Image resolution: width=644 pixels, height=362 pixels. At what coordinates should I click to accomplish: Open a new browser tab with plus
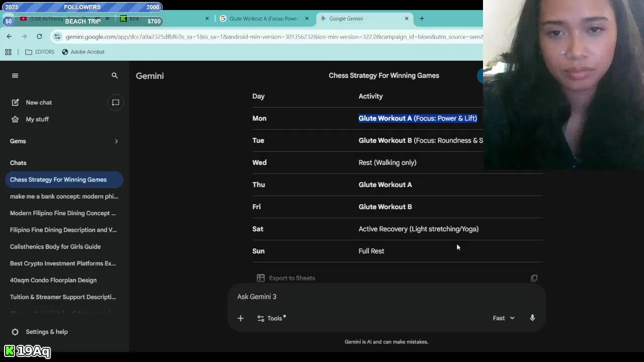(x=422, y=19)
